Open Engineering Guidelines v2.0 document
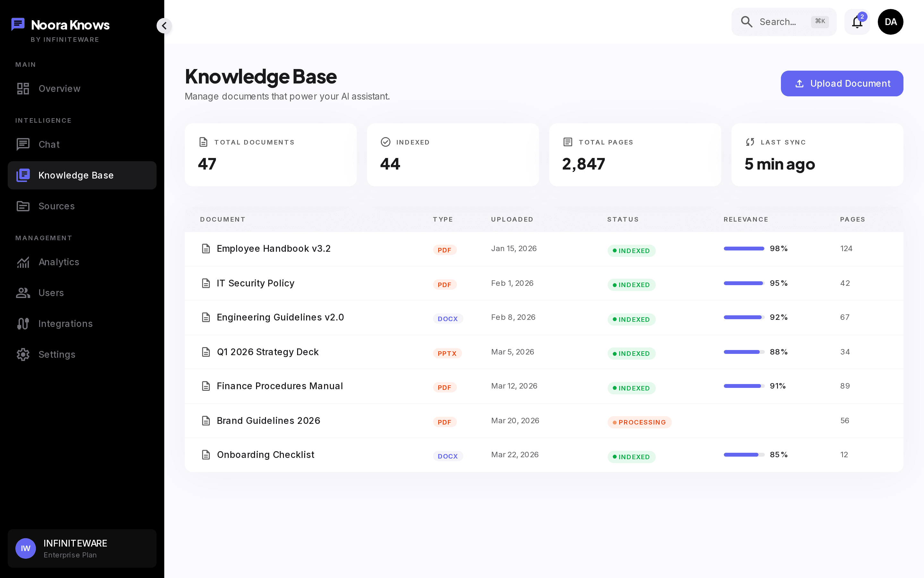The image size is (924, 578). click(x=280, y=317)
